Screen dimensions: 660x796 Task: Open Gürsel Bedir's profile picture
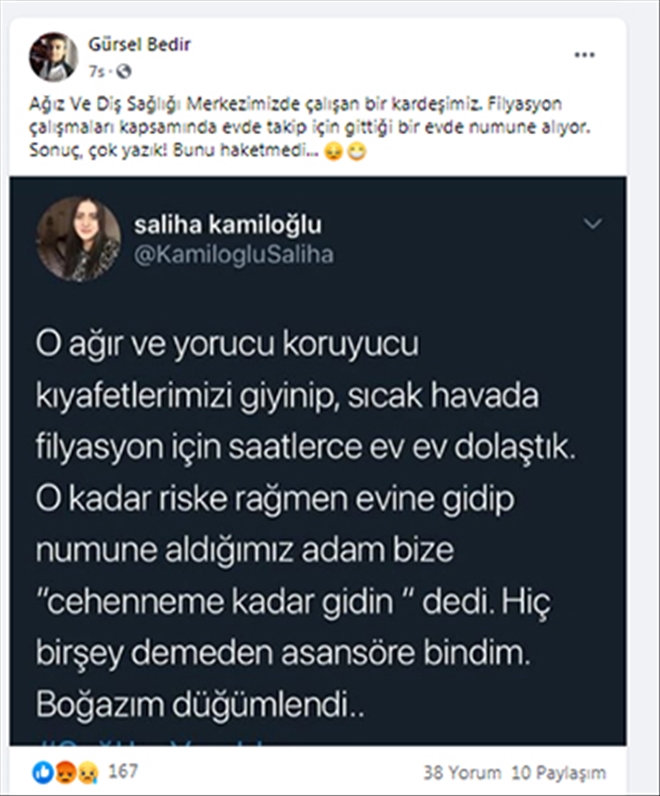point(53,56)
